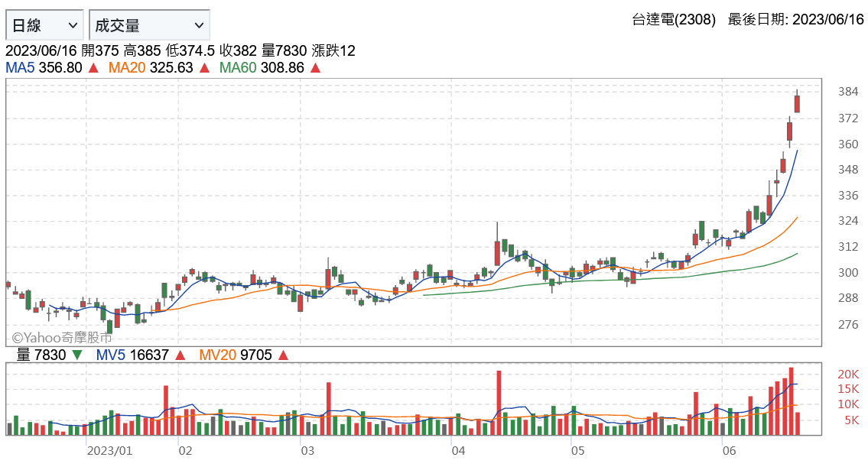
Task: Click the red up arrow beside MA5 356.80
Action: [x=93, y=68]
